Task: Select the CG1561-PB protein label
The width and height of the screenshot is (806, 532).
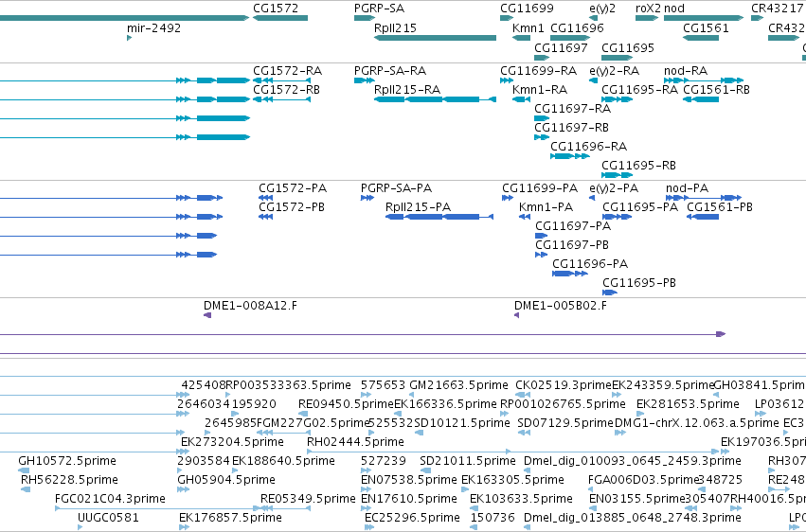Action: pyautogui.click(x=720, y=207)
